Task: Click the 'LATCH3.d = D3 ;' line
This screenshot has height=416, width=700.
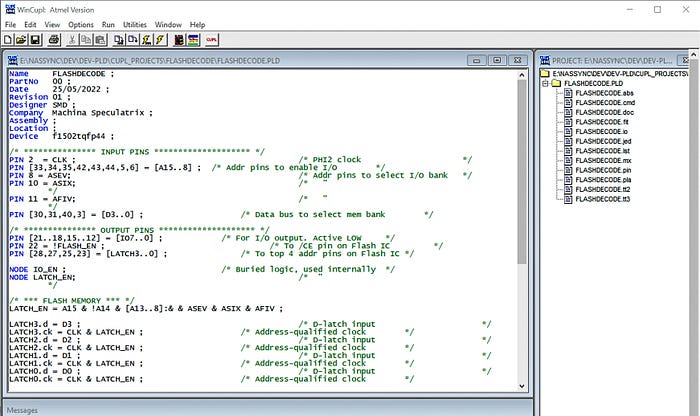Action: [45, 324]
